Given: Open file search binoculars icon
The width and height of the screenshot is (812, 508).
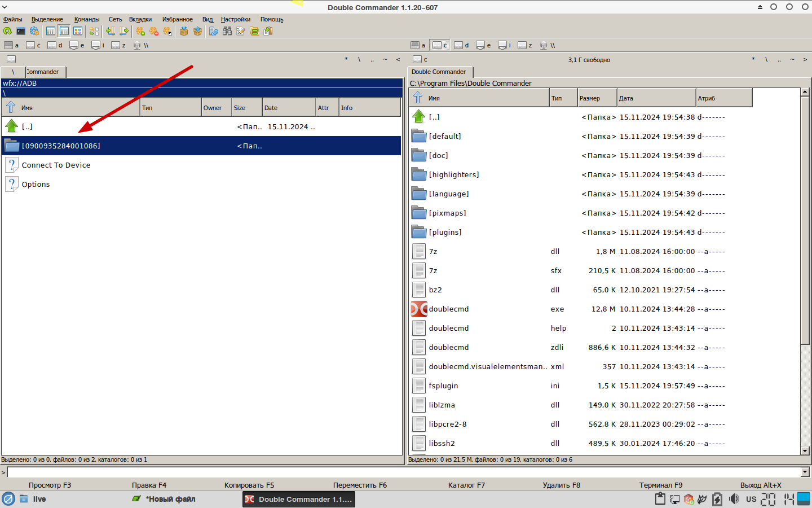Looking at the screenshot, I should (227, 31).
